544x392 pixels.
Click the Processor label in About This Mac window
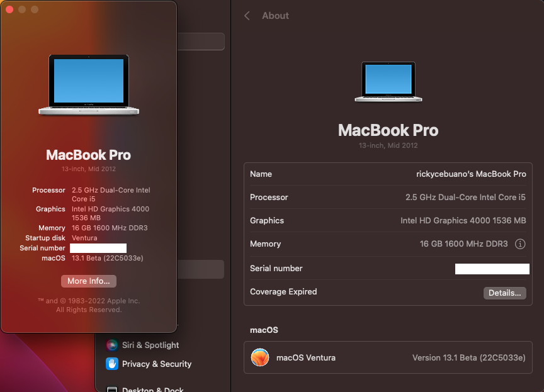pos(48,190)
